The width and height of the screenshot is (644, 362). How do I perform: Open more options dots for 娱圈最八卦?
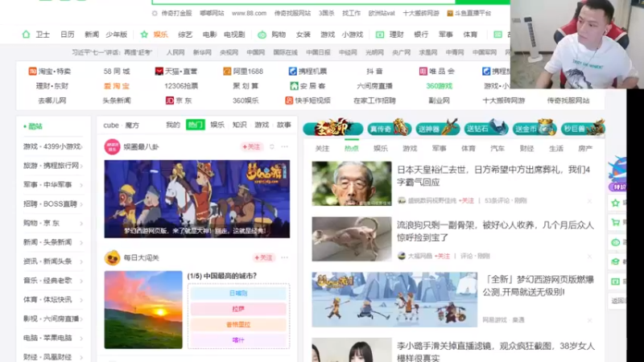click(x=285, y=146)
